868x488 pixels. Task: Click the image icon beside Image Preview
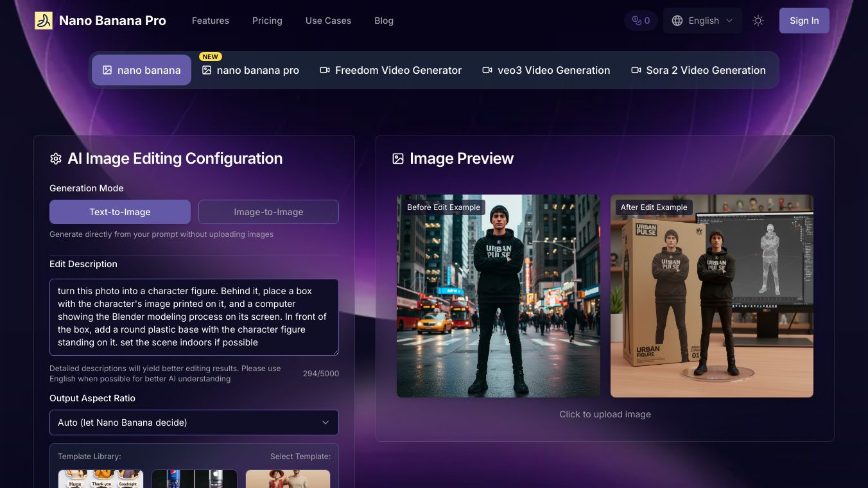click(398, 159)
